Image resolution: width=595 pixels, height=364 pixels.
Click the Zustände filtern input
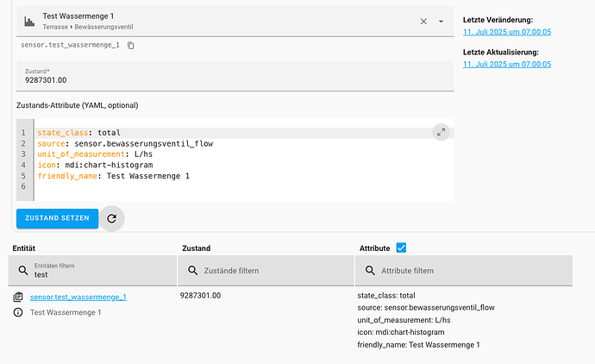[272, 271]
